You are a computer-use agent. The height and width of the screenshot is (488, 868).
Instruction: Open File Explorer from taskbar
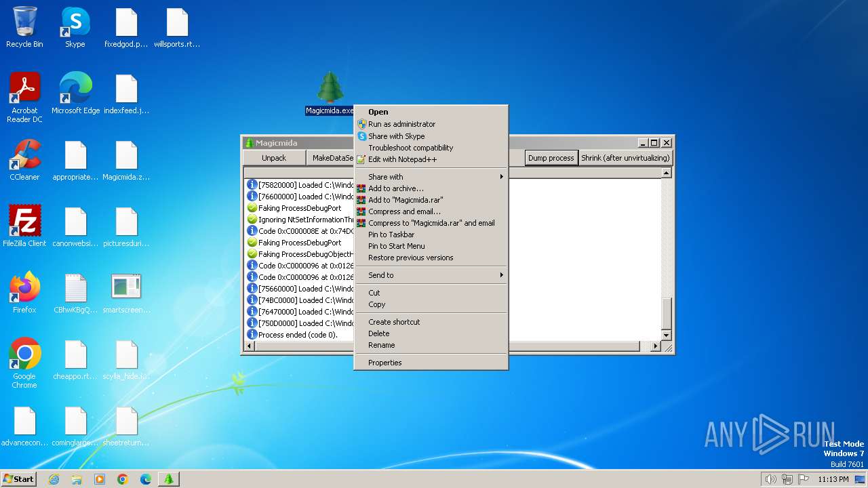click(x=77, y=479)
